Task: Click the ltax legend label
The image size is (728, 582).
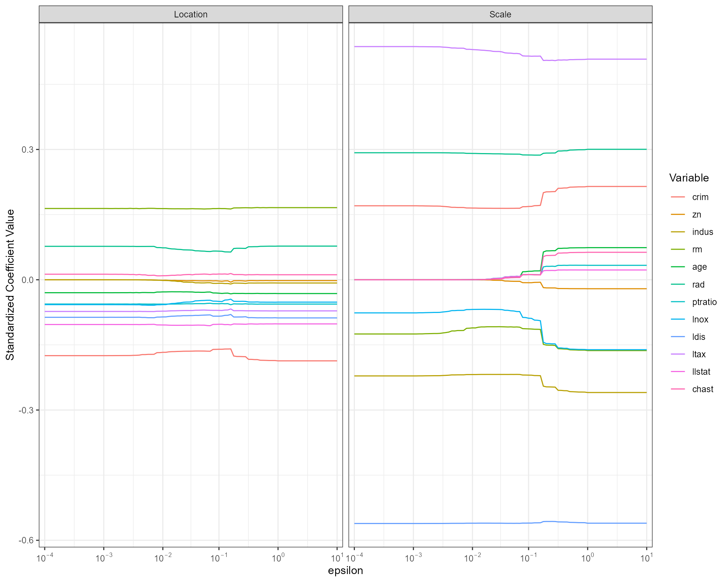Action: (699, 354)
